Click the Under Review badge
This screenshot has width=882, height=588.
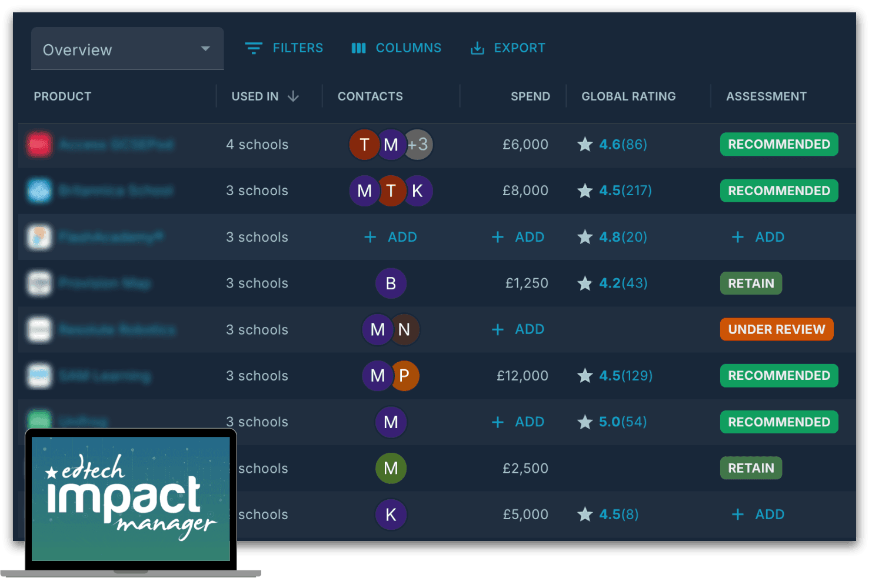pos(777,329)
